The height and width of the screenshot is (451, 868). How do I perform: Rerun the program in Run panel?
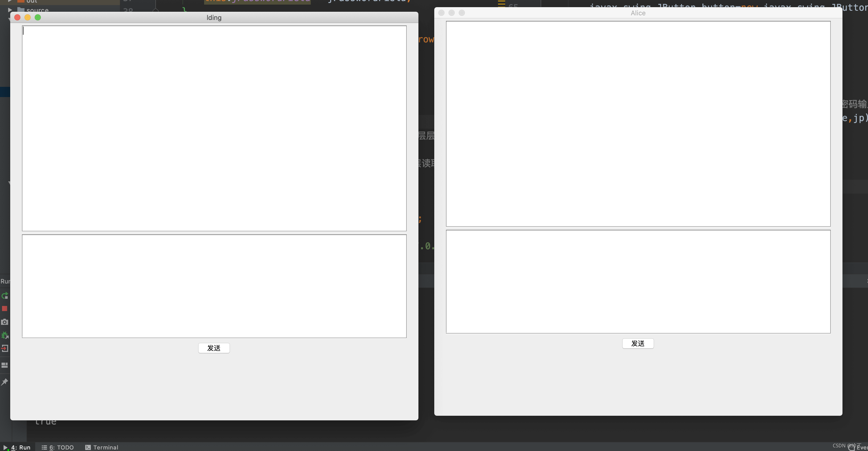click(x=5, y=296)
